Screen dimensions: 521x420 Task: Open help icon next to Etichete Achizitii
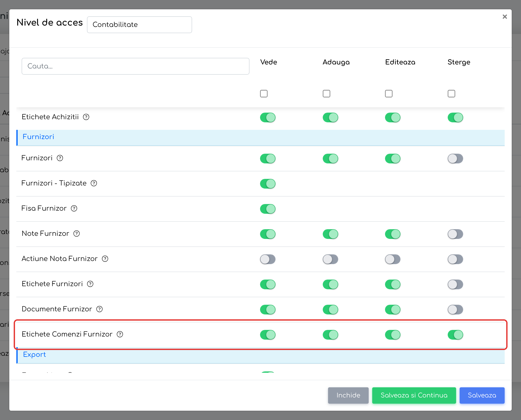tap(86, 117)
